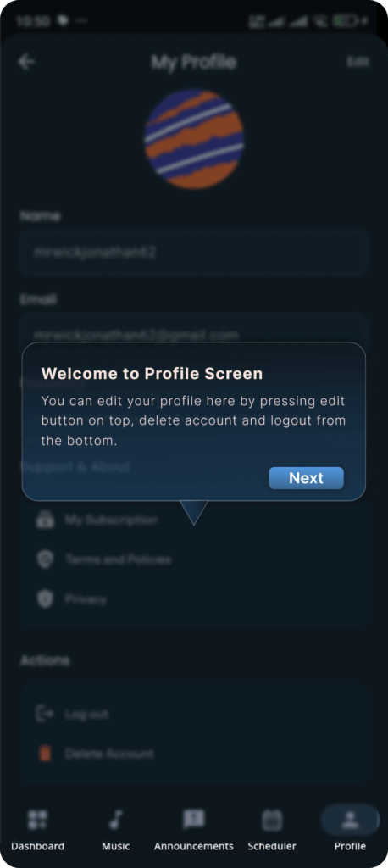Tap the Welcome to Profile Screen heading
Viewport: 388px width, 868px height.
tap(152, 374)
